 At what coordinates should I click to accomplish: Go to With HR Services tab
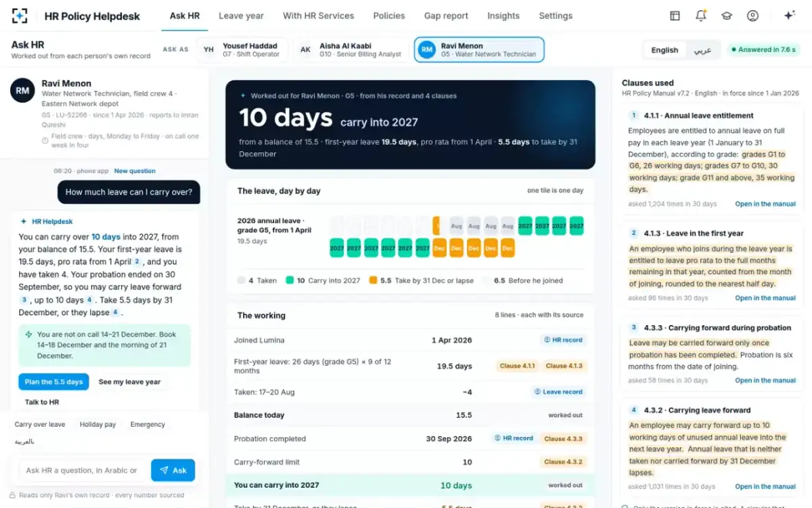pos(318,16)
